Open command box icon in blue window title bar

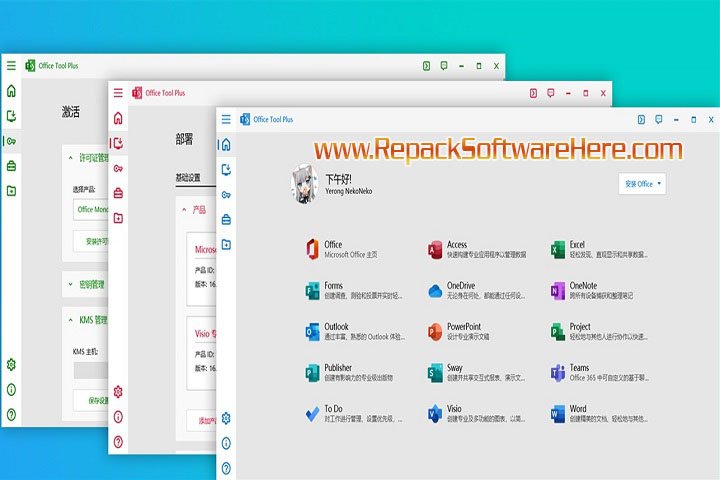click(x=641, y=119)
